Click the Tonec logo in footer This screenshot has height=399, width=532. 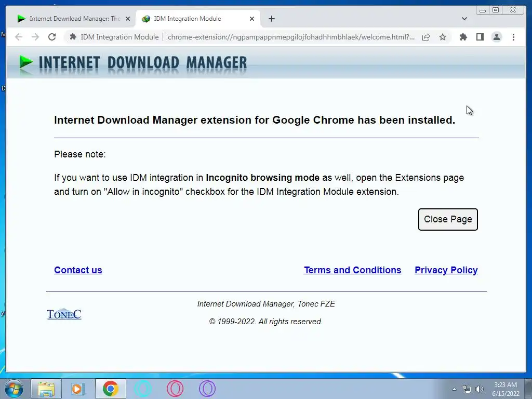pos(64,314)
